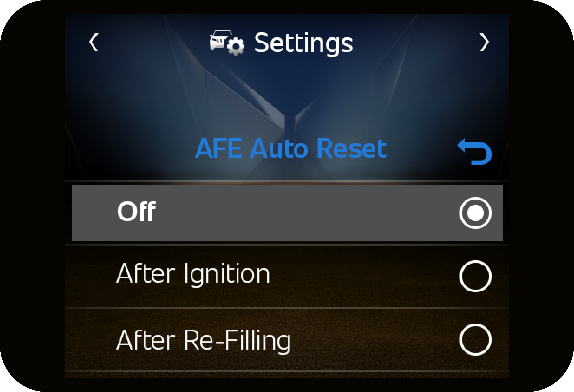Select the Off radio button

point(475,213)
